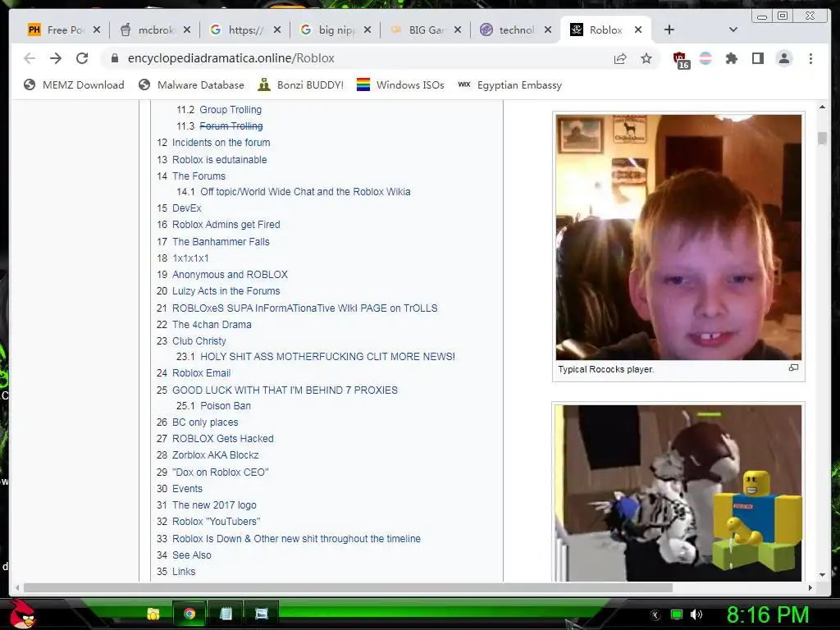Jump to DevEx section
The image size is (840, 630).
pos(186,208)
